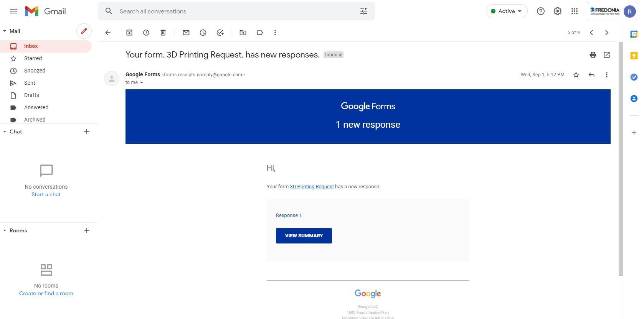Snooze this email
The height and width of the screenshot is (319, 644).
(x=203, y=33)
